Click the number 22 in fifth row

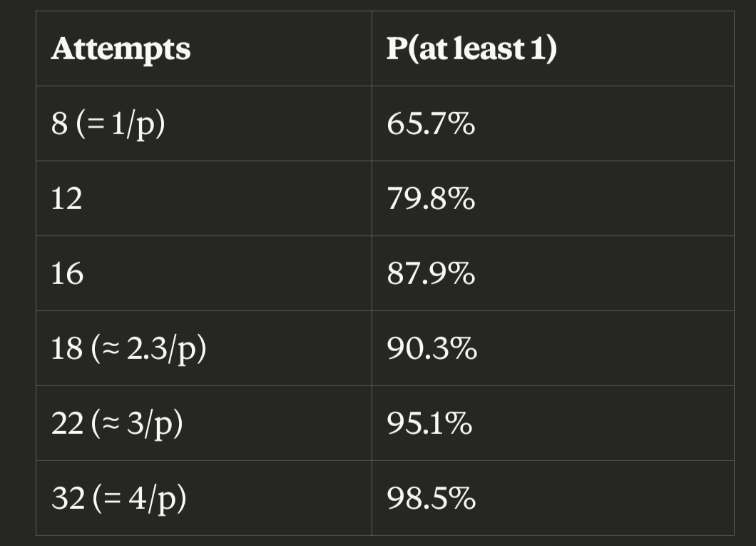68,423
